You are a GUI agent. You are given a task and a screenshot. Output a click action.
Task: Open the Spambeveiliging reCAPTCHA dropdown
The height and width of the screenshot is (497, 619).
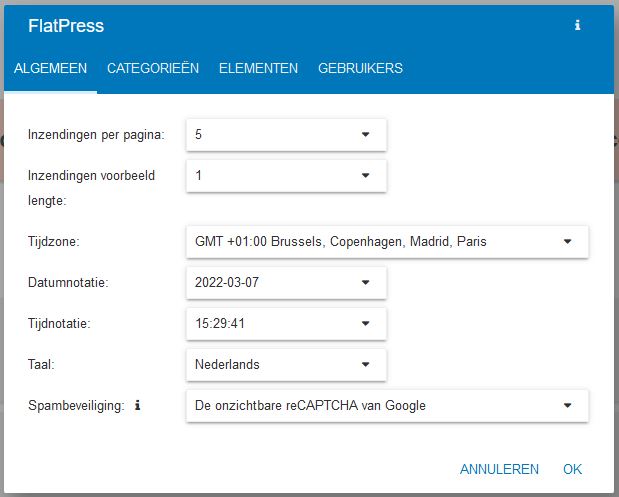point(387,406)
